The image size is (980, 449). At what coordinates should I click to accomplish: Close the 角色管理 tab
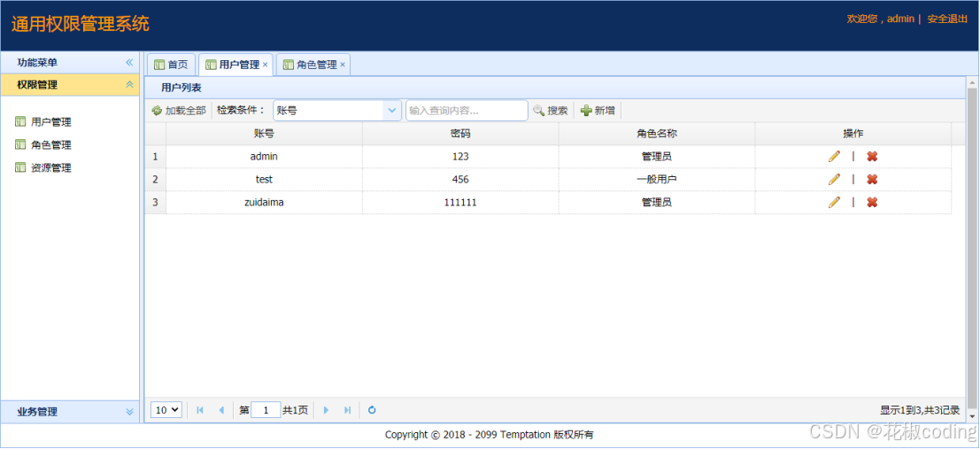click(343, 65)
